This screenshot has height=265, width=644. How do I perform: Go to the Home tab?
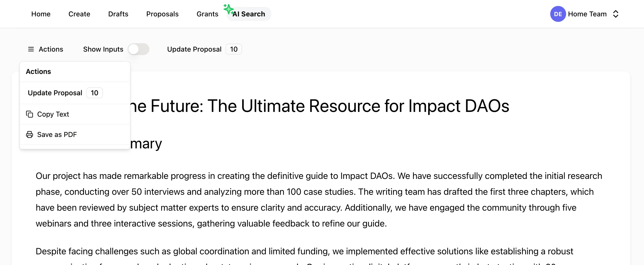pos(41,14)
